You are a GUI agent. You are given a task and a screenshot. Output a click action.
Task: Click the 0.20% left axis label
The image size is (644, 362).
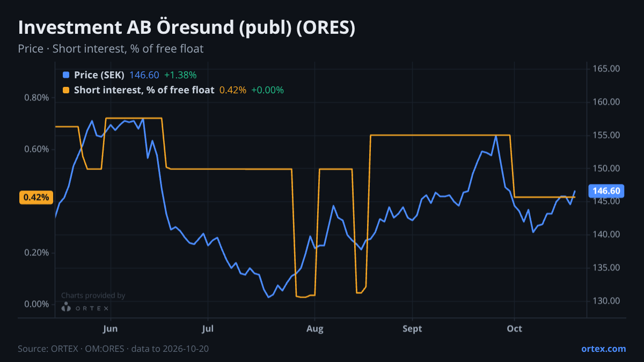pyautogui.click(x=36, y=253)
